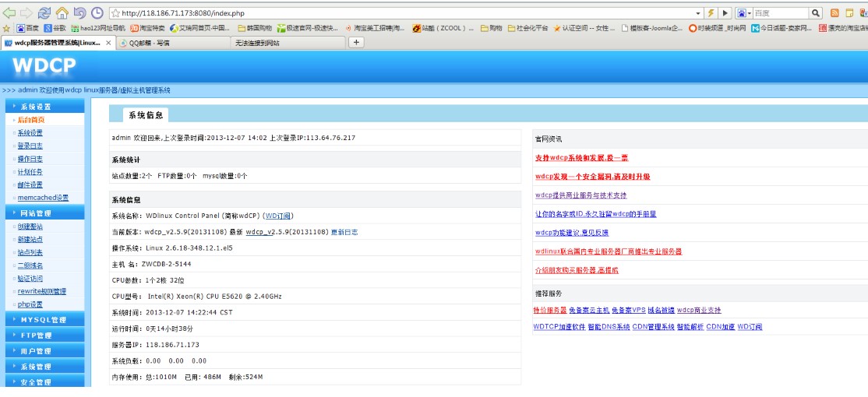Open the address bar history dropdown
The height and width of the screenshot is (397, 868).
(698, 13)
